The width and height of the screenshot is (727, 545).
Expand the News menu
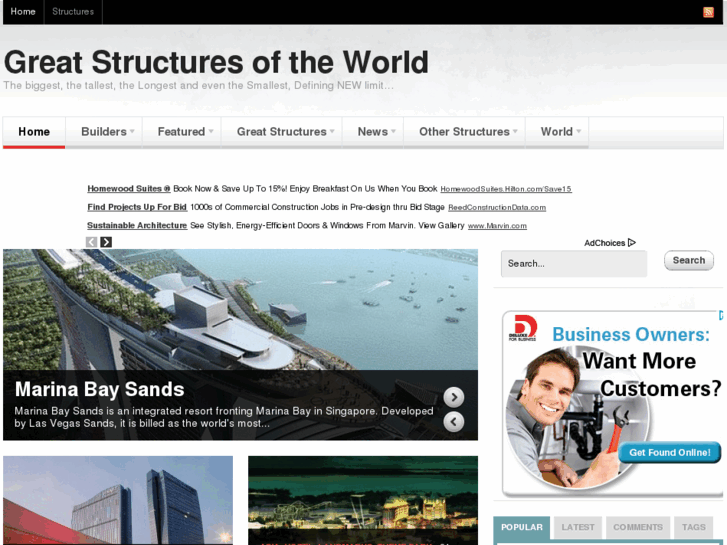point(373,132)
